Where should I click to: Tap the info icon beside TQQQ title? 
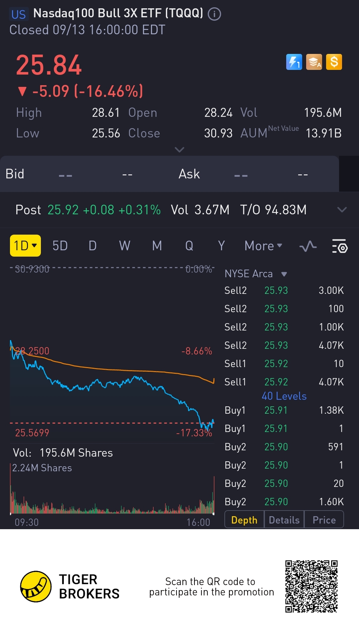(x=214, y=14)
